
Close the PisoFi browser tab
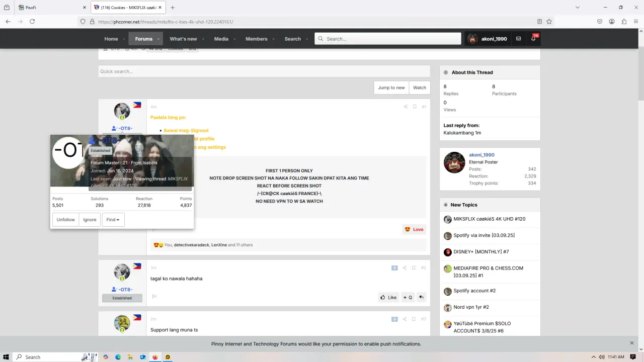[x=84, y=8]
